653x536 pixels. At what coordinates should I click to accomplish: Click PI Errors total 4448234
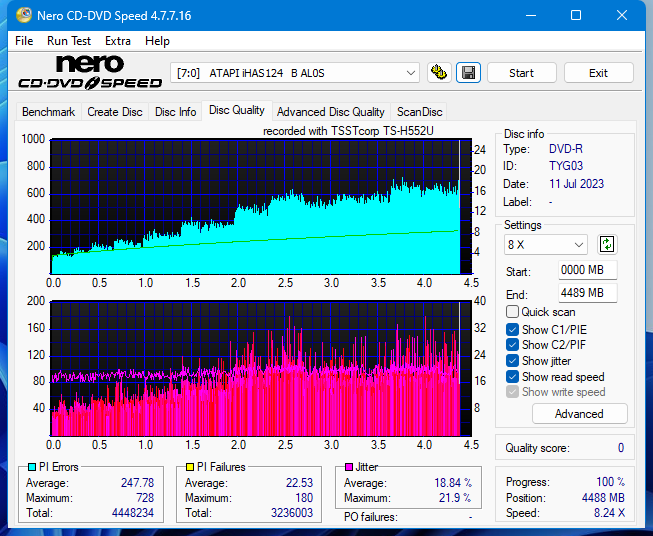point(133,513)
